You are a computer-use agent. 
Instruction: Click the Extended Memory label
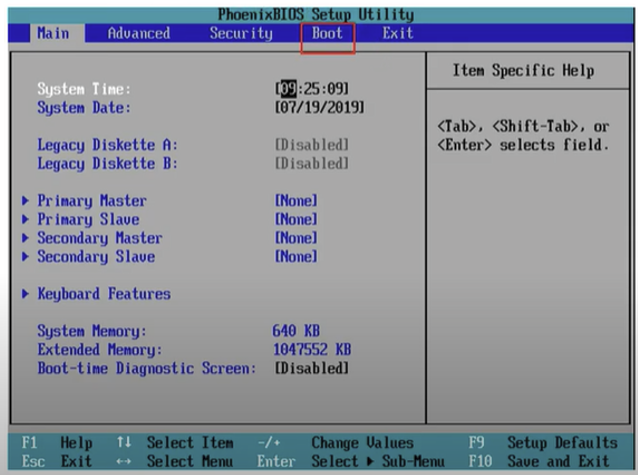100,350
